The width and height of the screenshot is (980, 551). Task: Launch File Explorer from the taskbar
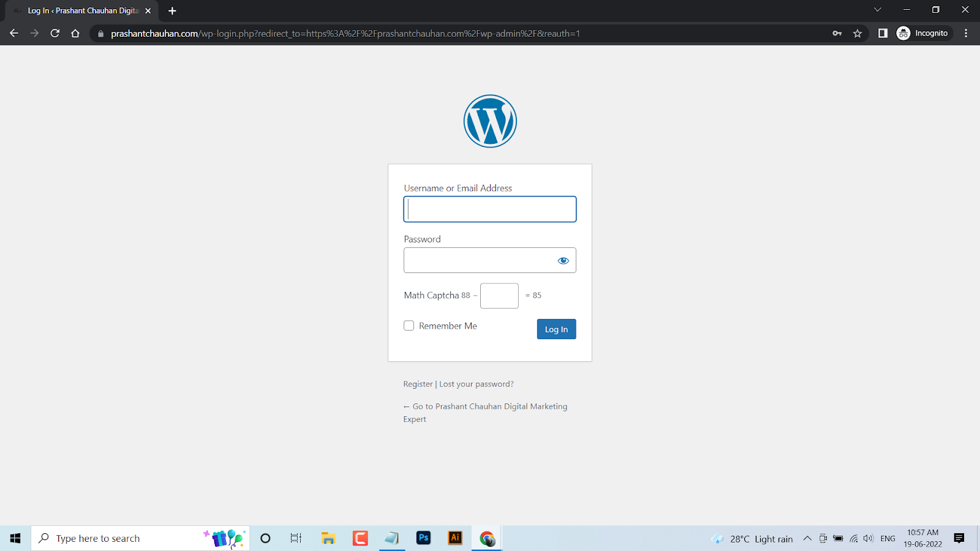(328, 538)
